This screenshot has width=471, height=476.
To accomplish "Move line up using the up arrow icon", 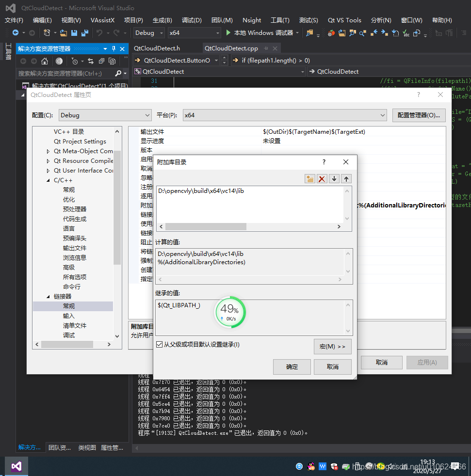I will click(345, 178).
